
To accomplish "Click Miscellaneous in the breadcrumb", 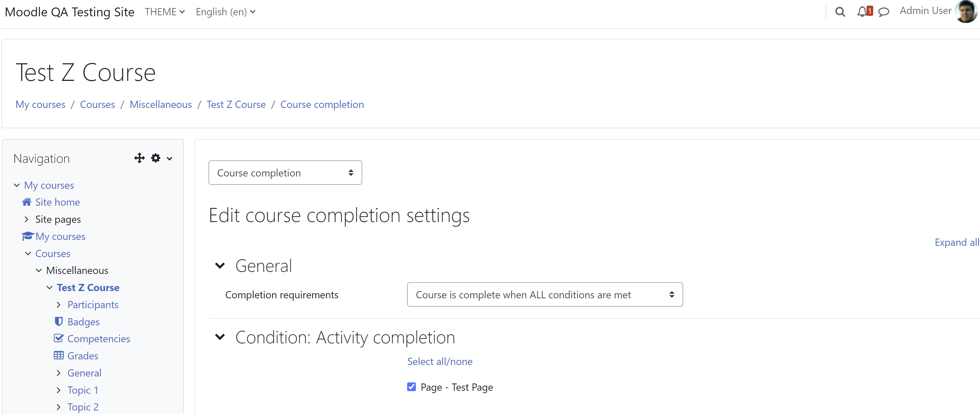I will [x=161, y=105].
